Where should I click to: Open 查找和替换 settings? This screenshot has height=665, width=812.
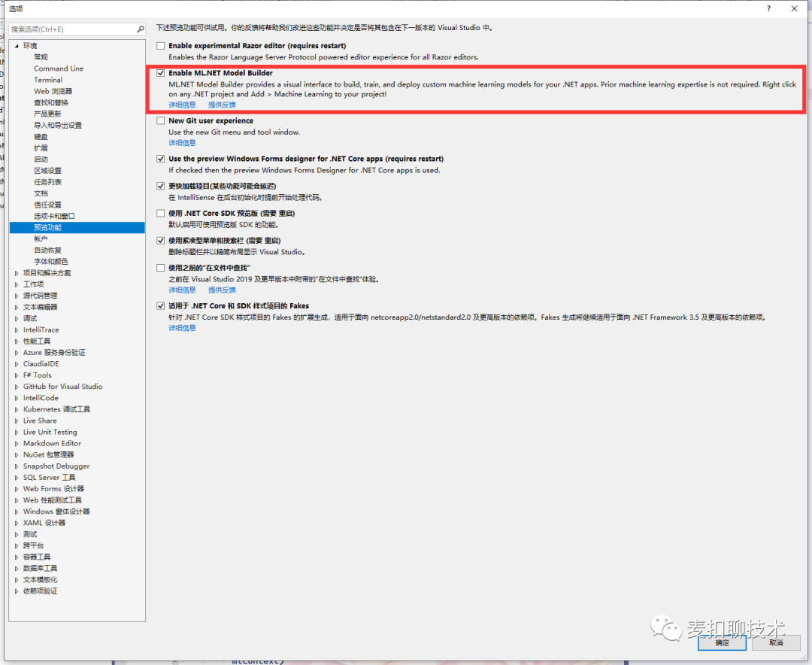[x=51, y=102]
